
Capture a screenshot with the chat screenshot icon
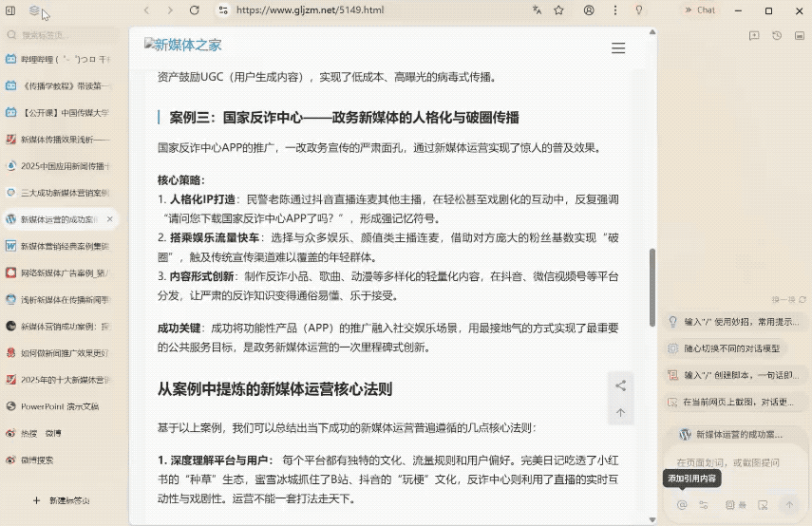click(763, 505)
